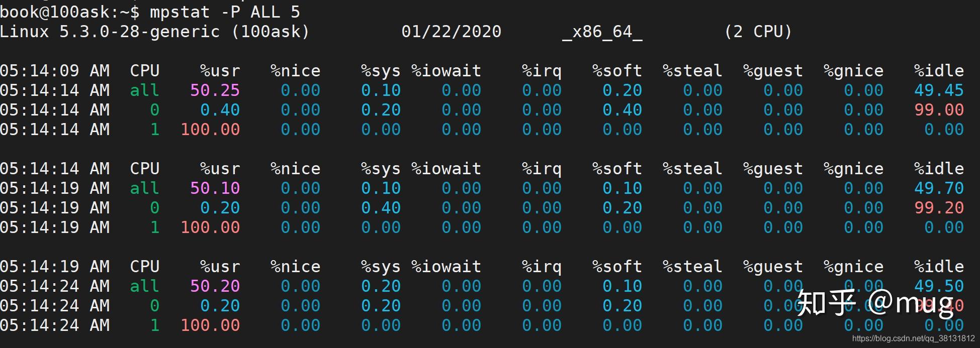Image resolution: width=980 pixels, height=348 pixels.
Task: Click the %soft "0.20" in the 99.20 idle row
Action: [622, 208]
